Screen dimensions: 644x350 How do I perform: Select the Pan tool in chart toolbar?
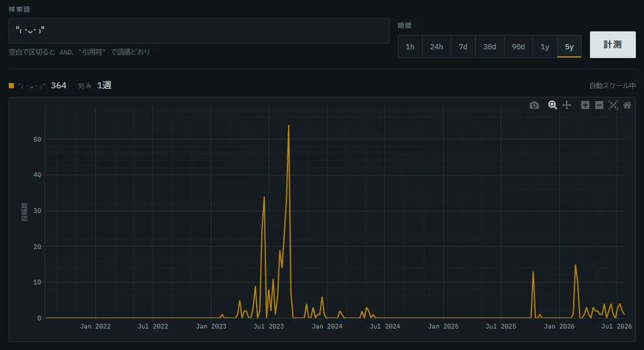567,105
